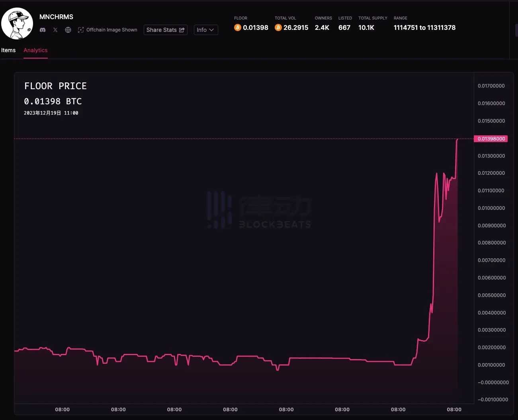Open the X (Twitter) profile icon

55,30
